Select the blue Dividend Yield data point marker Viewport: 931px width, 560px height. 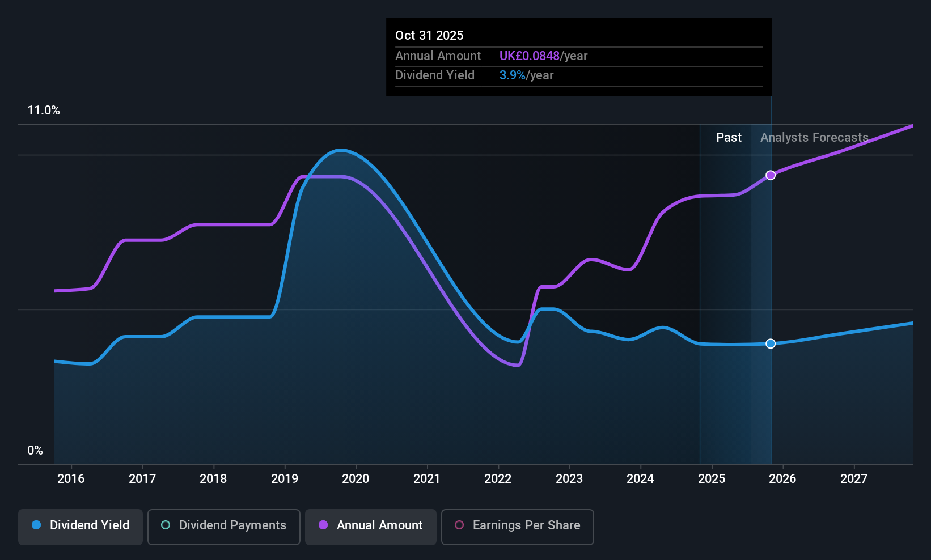tap(771, 343)
